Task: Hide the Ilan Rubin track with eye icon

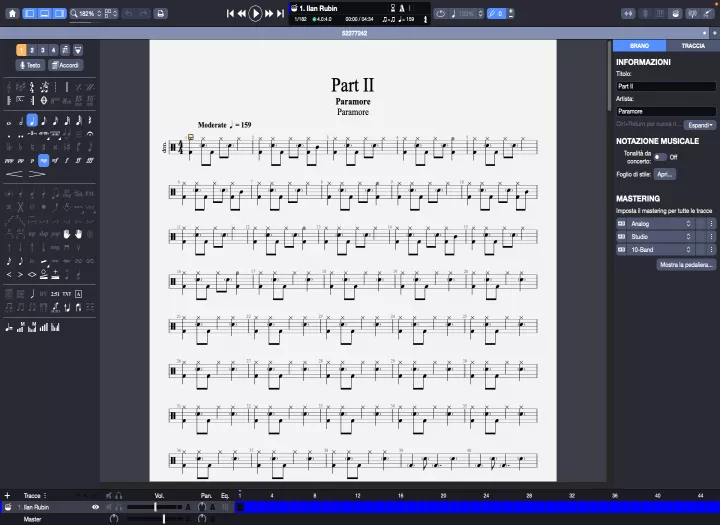Action: coord(96,507)
